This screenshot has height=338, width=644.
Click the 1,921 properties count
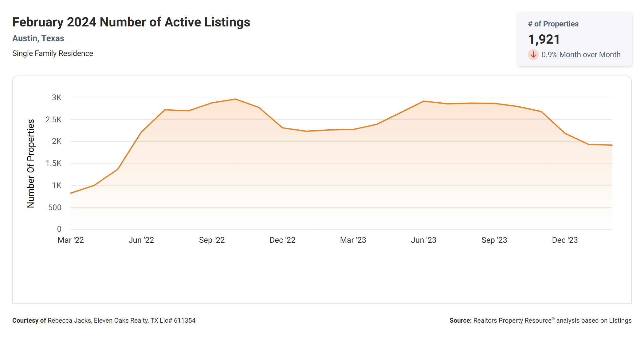[x=544, y=39]
